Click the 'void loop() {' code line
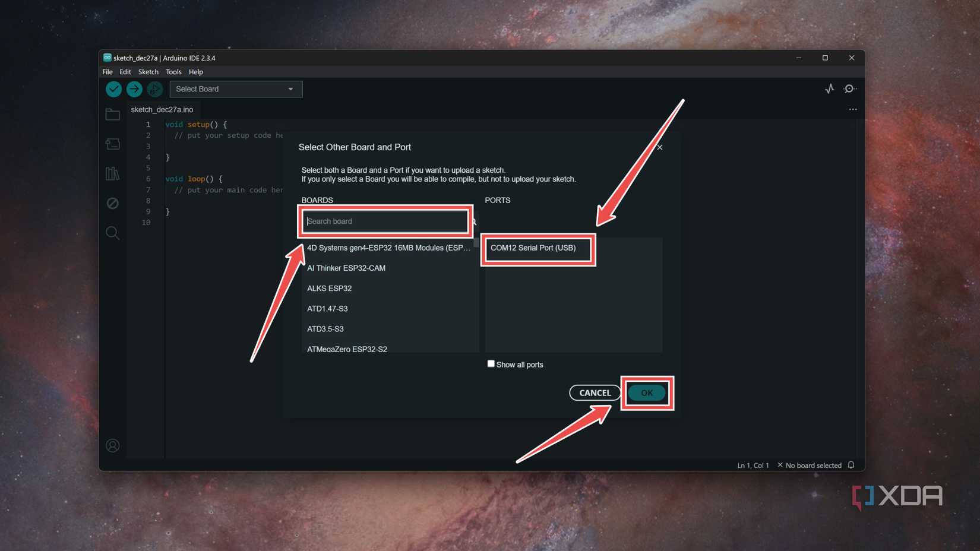The width and height of the screenshot is (980, 551). pyautogui.click(x=194, y=179)
